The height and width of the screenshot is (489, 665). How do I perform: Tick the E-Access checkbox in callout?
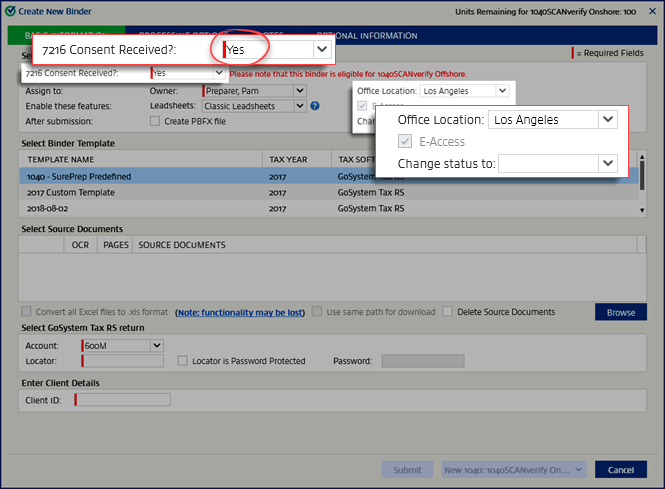[x=406, y=141]
